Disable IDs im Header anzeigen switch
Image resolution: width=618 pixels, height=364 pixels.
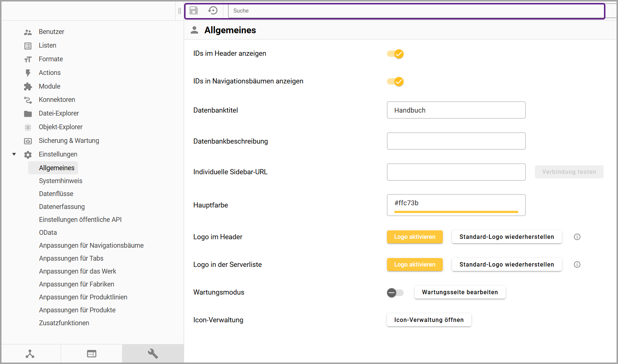395,54
